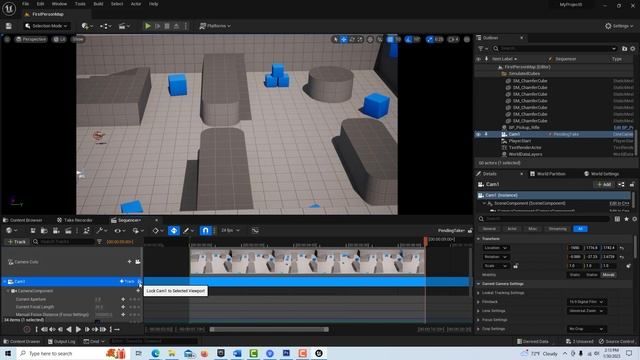Click the Outliner add folder icon
640x360 pixels.
tap(624, 49)
